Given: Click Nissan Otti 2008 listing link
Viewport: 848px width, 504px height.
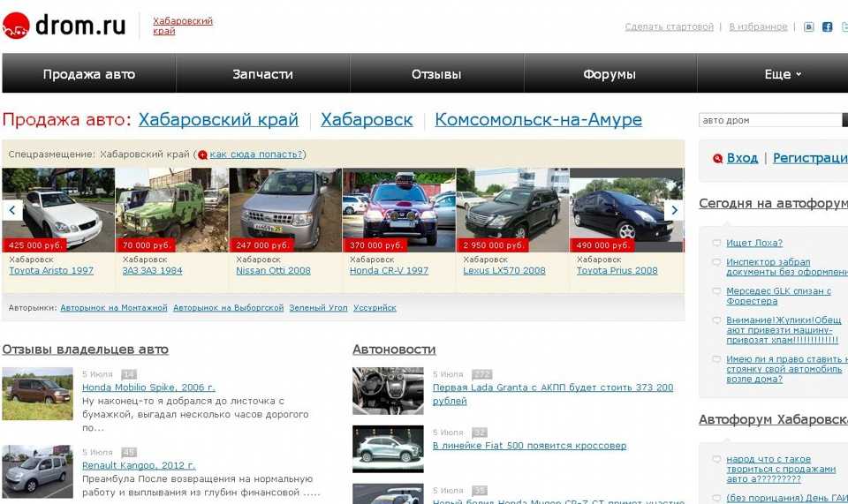Looking at the screenshot, I should [x=273, y=271].
